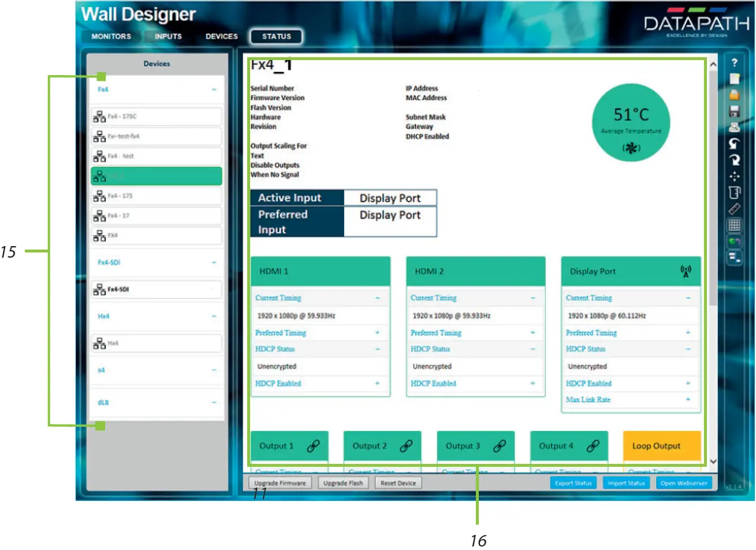
Task: Open the STATUS tab
Action: click(277, 36)
